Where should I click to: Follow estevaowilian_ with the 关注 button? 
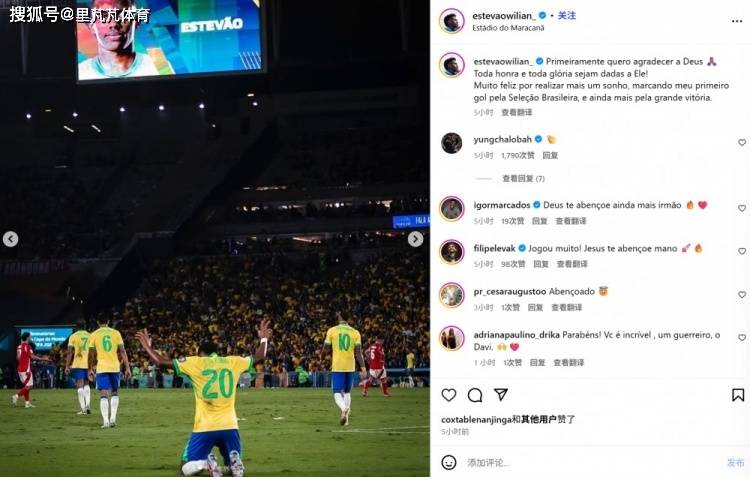567,15
